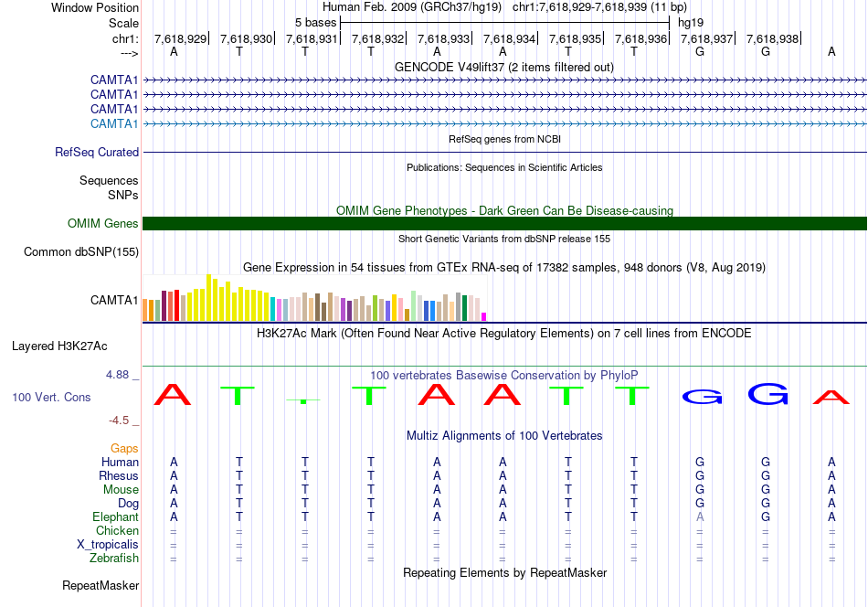Select the Rhesus species row label
Screen dimensions: 868x607
pos(119,475)
